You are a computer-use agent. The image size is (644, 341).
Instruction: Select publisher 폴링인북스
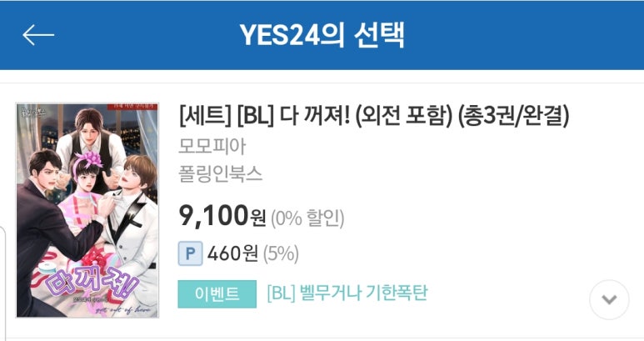(x=221, y=174)
